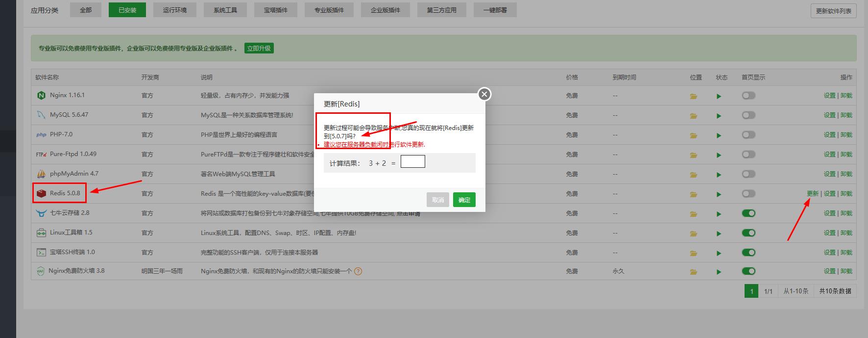Image resolution: width=868 pixels, height=338 pixels.
Task: Open folder location for Pure-Ftpd 1.0.49
Action: pos(694,155)
